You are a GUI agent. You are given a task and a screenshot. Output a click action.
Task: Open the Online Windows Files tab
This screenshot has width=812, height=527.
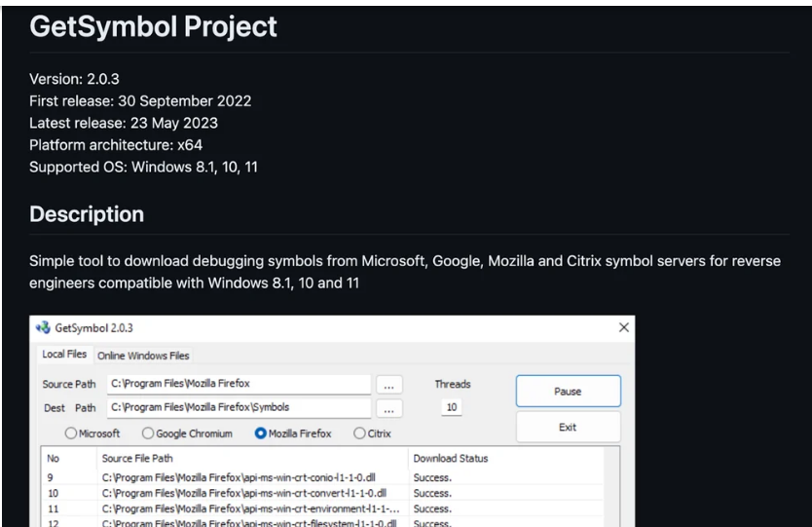point(144,356)
